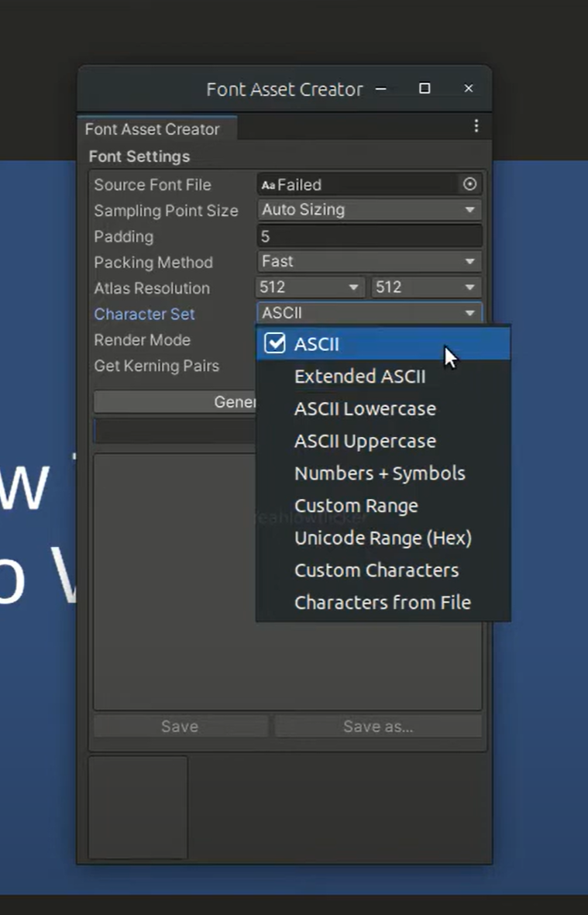The height and width of the screenshot is (915, 588).
Task: Select Unicode Range (Hex) option
Action: [383, 538]
